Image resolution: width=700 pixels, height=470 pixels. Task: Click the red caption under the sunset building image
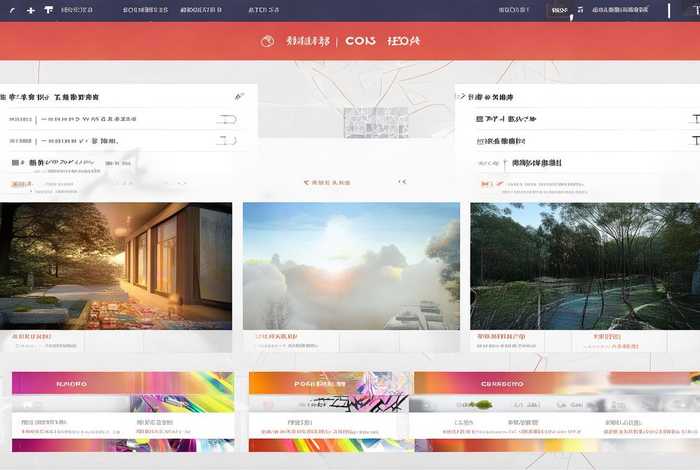tap(32, 336)
